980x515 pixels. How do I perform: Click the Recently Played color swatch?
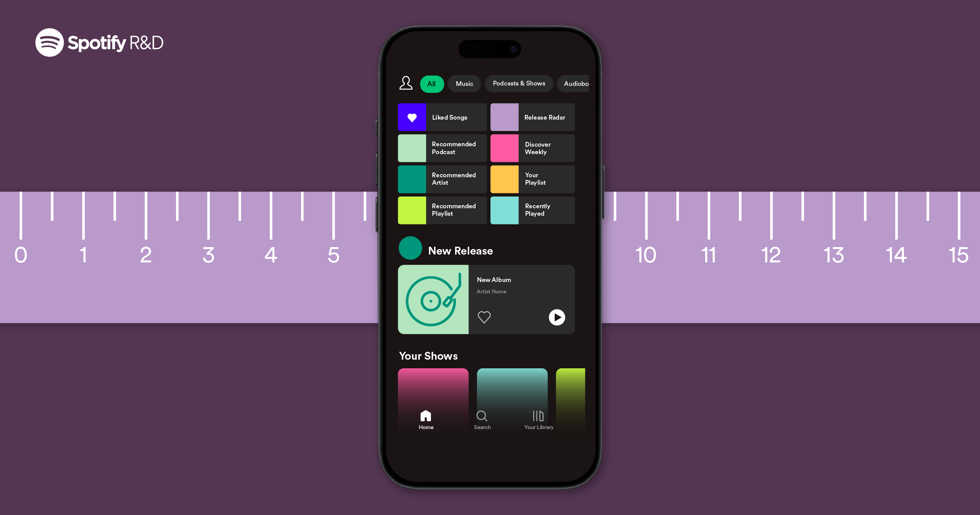pyautogui.click(x=506, y=210)
